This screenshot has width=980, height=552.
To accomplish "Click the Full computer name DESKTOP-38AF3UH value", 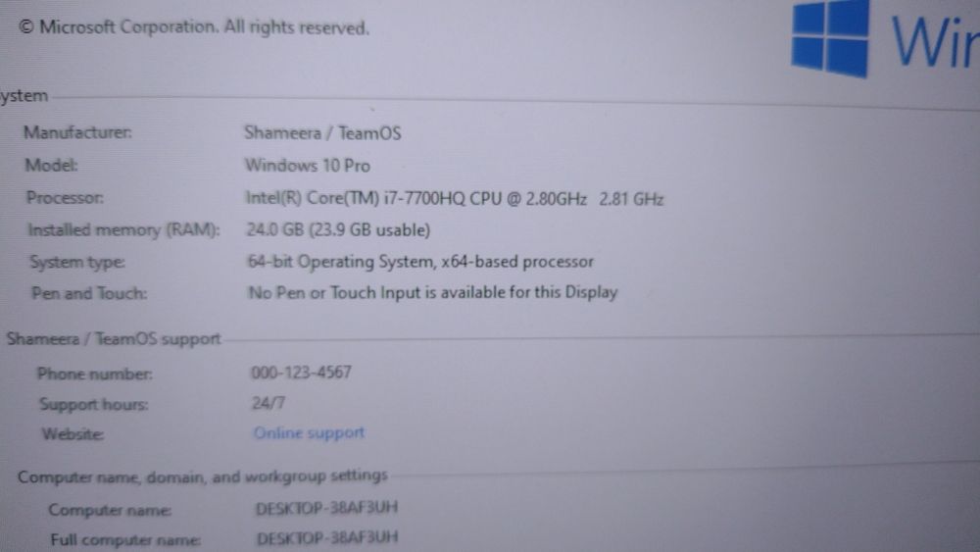I will pos(327,537).
